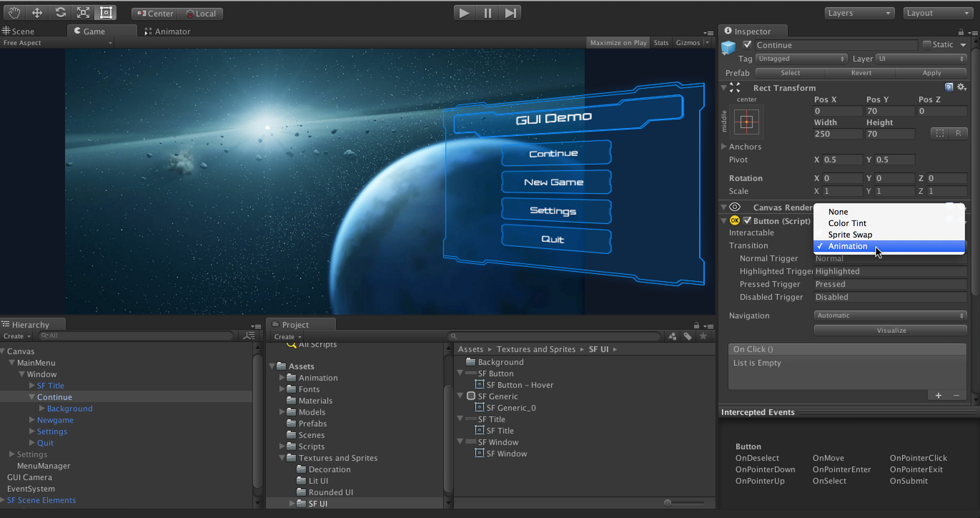Click the anchor preset square icon
The height and width of the screenshot is (518, 980).
coord(746,122)
